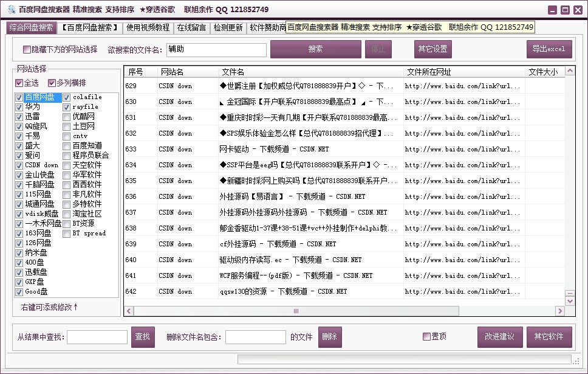This screenshot has height=374, width=588.
Task: Enable the 置顶 always-on-top checkbox
Action: 426,336
